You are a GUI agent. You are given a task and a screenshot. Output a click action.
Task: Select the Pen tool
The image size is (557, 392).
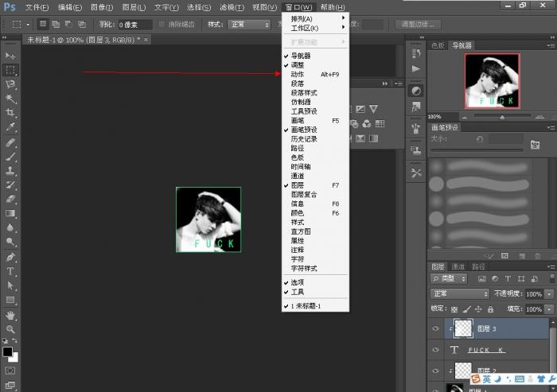pyautogui.click(x=10, y=257)
